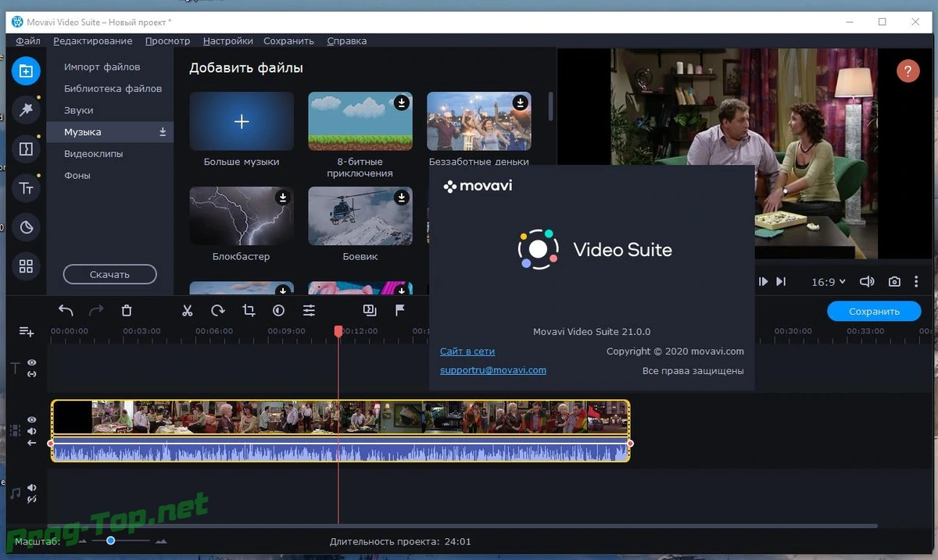Click the audio waveform of the clip
Viewport: 938px width, 560px height.
pyautogui.click(x=340, y=451)
